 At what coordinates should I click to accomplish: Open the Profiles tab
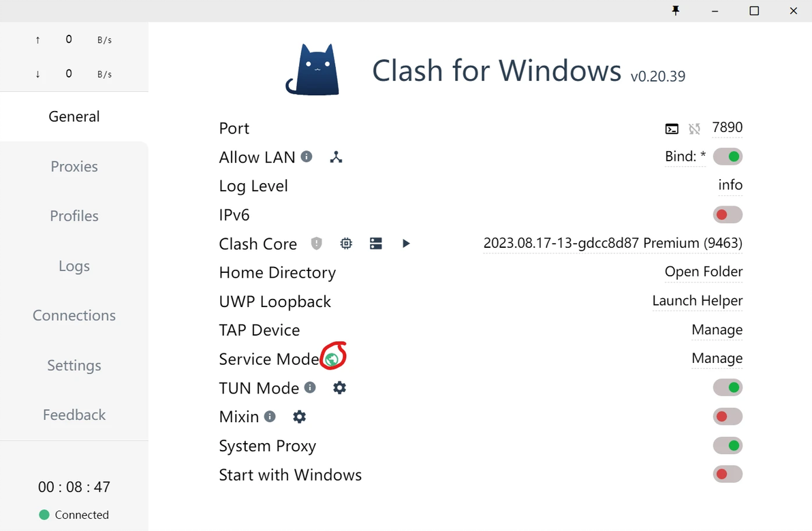click(74, 216)
